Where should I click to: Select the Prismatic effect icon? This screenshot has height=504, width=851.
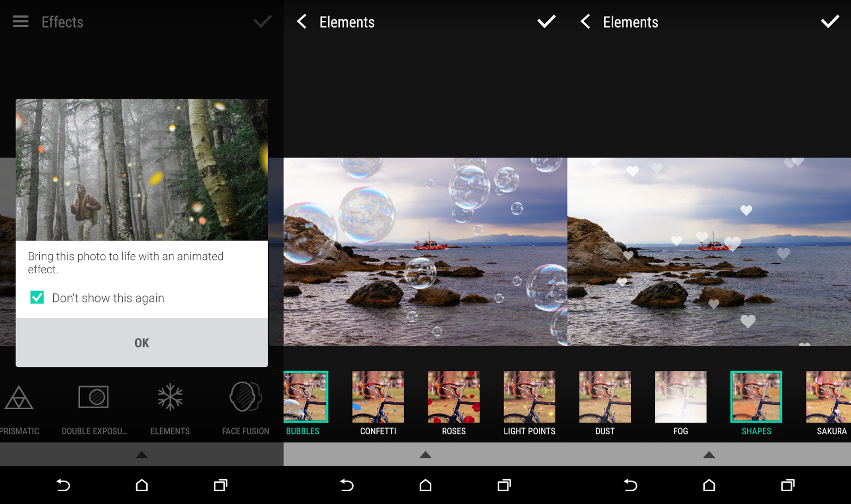19,398
